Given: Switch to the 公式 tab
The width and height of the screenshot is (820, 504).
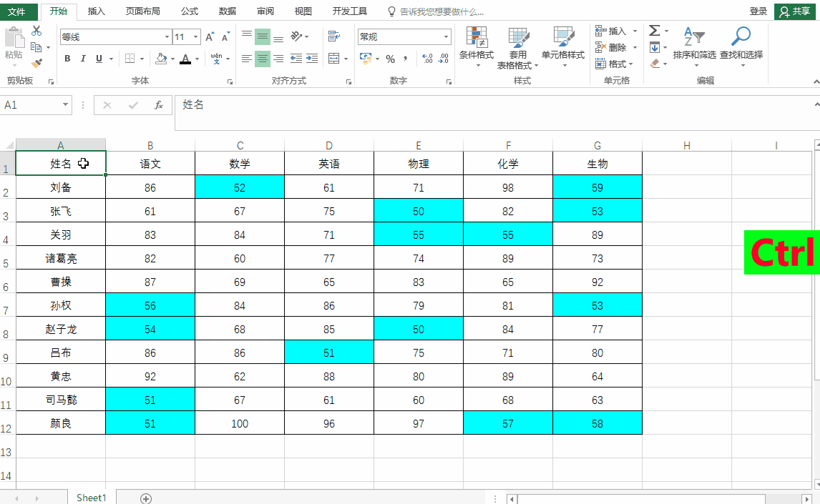Looking at the screenshot, I should point(190,11).
